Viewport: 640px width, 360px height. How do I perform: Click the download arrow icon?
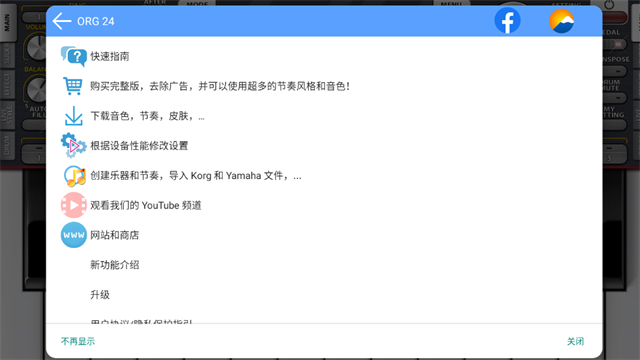pyautogui.click(x=73, y=116)
